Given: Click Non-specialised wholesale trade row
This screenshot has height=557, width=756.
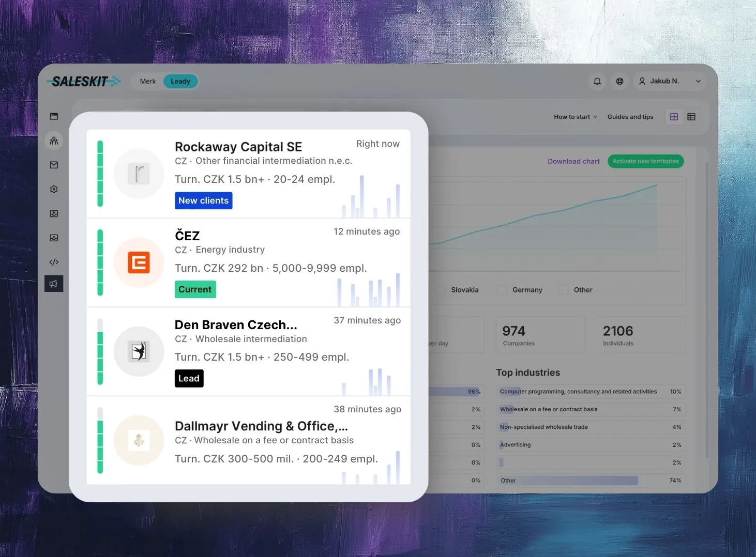Looking at the screenshot, I should pos(591,427).
